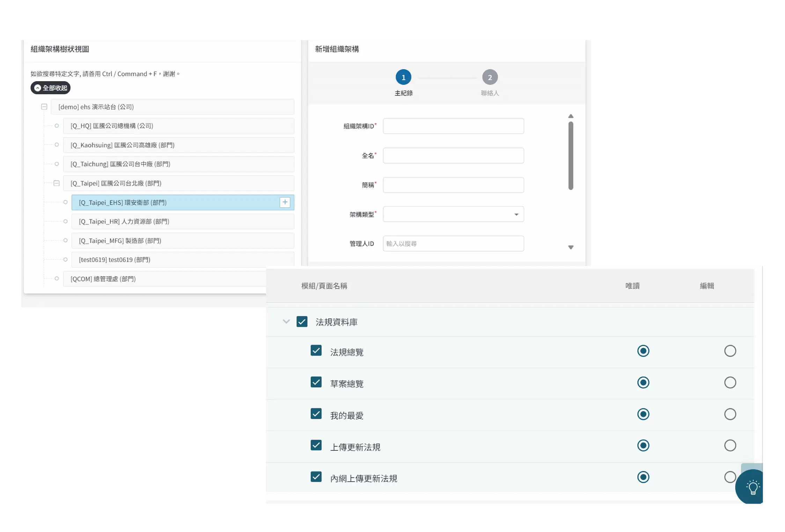The height and width of the screenshot is (532, 785).
Task: Collapse the 法規資料庫 group chevron
Action: (286, 322)
